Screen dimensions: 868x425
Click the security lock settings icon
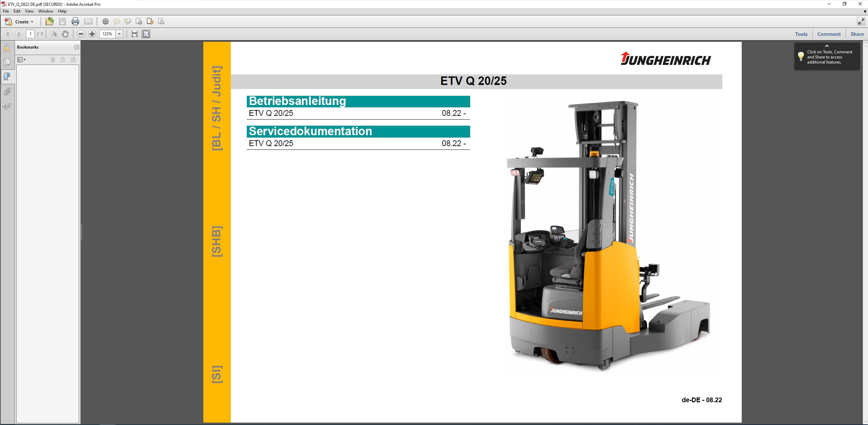point(7,47)
